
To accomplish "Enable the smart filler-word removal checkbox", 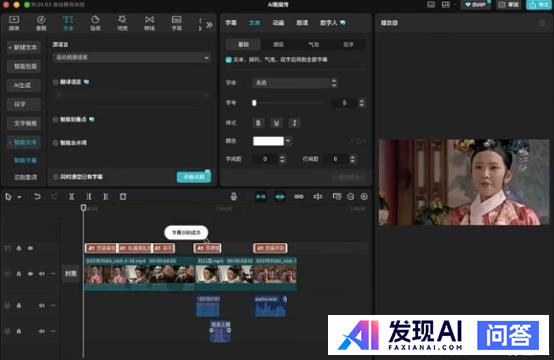I will point(55,143).
